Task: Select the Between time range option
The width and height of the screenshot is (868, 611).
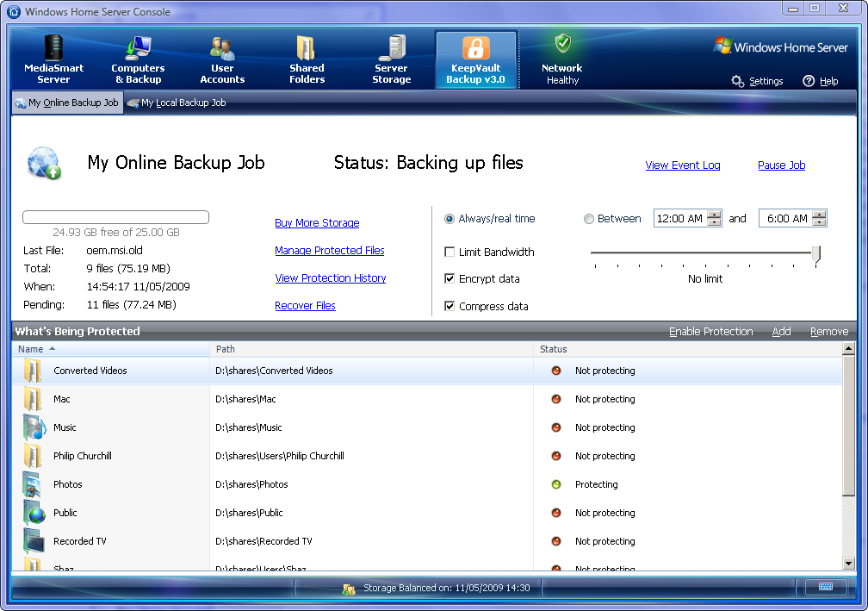Action: click(588, 219)
